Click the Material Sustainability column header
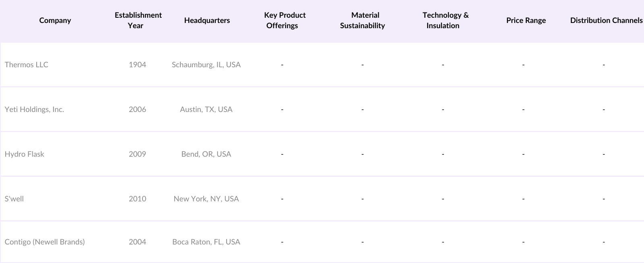The image size is (644, 263). [x=363, y=21]
